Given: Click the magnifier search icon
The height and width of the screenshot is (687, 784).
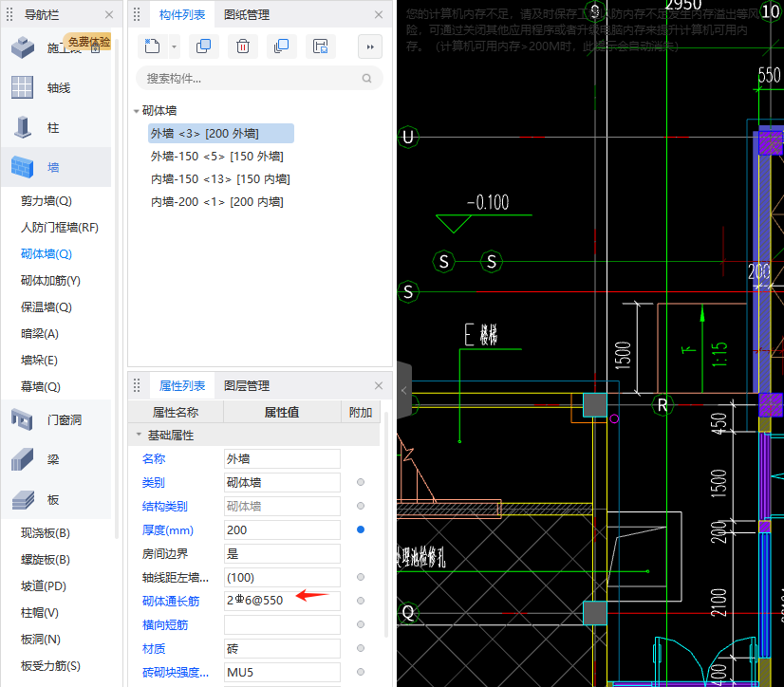Looking at the screenshot, I should click(367, 79).
